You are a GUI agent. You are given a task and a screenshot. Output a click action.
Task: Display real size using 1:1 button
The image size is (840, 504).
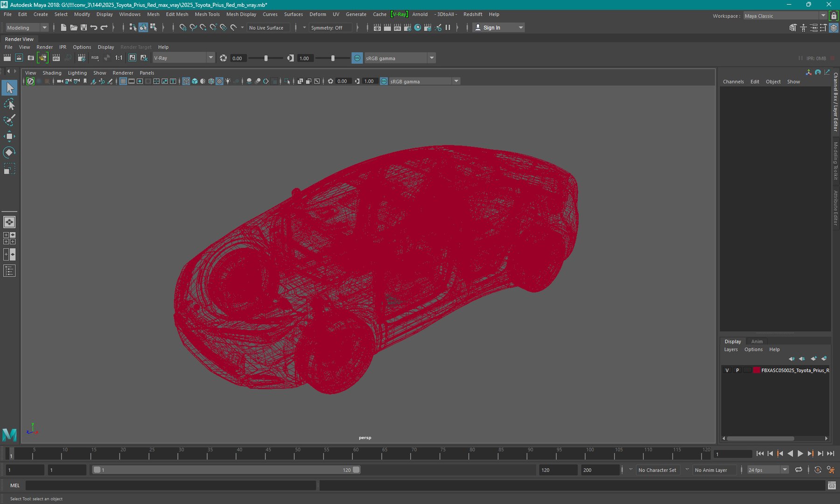[x=119, y=58]
